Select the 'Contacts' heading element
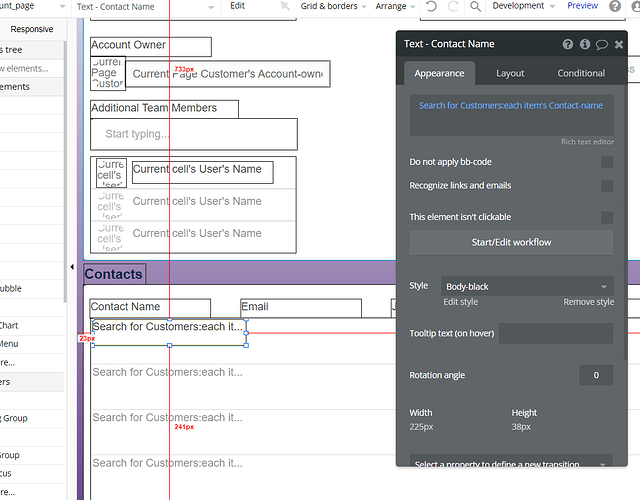Image resolution: width=640 pixels, height=500 pixels. pyautogui.click(x=114, y=274)
